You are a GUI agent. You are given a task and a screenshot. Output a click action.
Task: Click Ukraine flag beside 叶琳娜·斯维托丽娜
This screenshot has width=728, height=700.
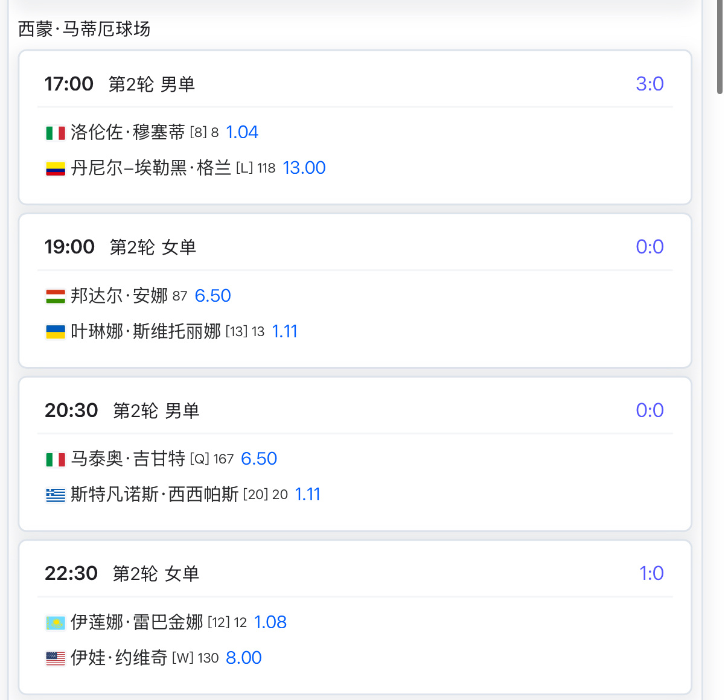click(56, 332)
